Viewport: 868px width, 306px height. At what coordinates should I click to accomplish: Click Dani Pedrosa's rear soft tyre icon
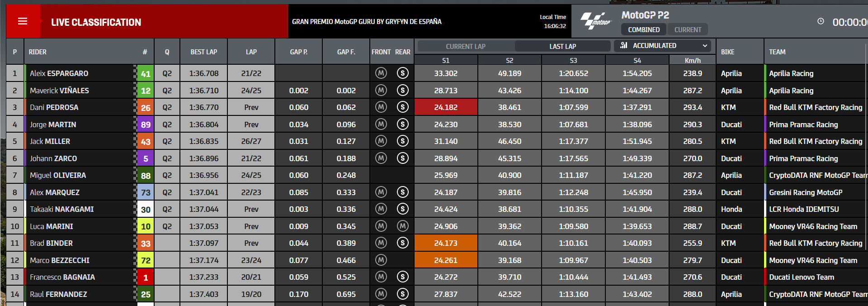402,107
